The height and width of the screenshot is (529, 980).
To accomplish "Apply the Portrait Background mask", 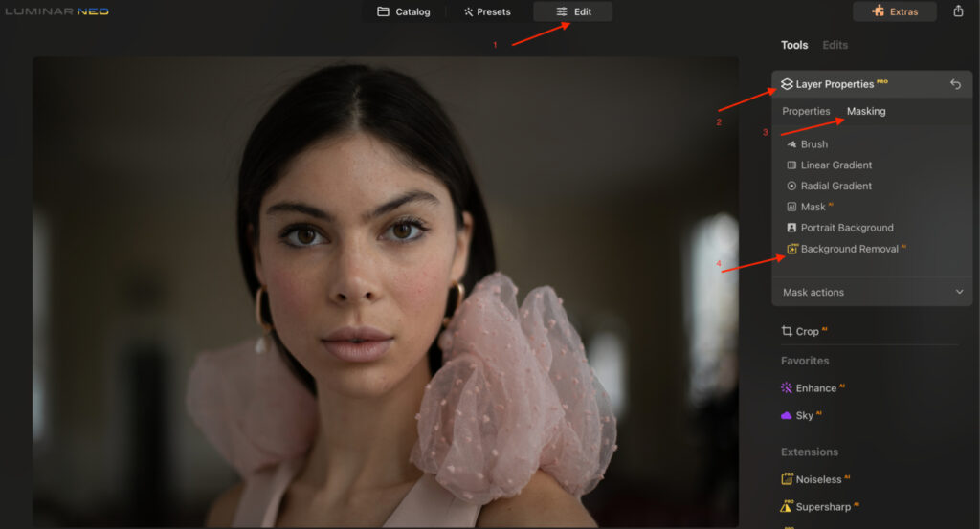I will (x=846, y=228).
